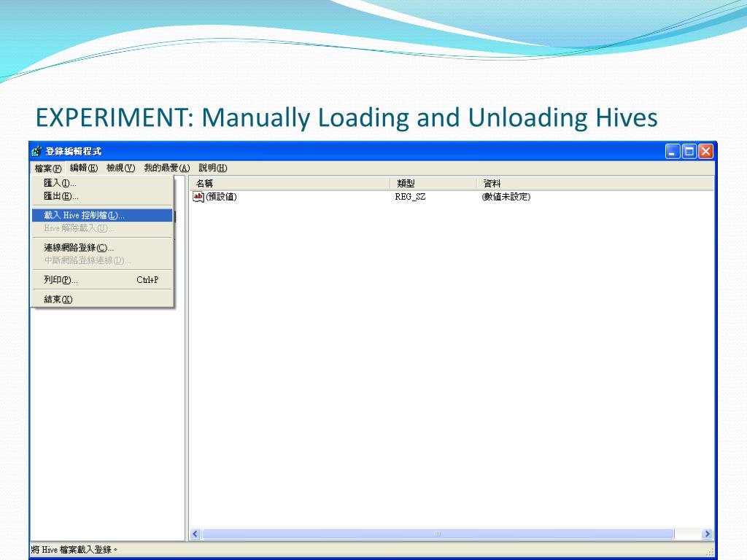Open the 檢視(V) menu
Screen dimensions: 747x560
coord(121,168)
